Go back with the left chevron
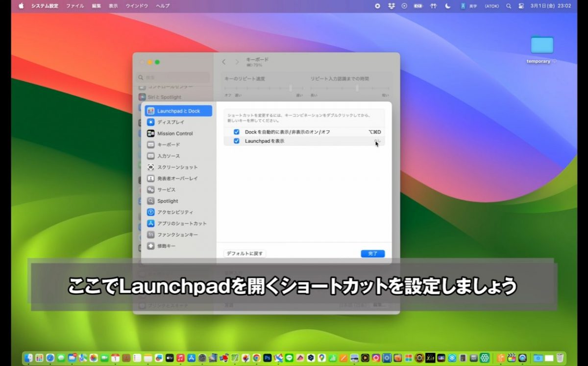 point(224,62)
